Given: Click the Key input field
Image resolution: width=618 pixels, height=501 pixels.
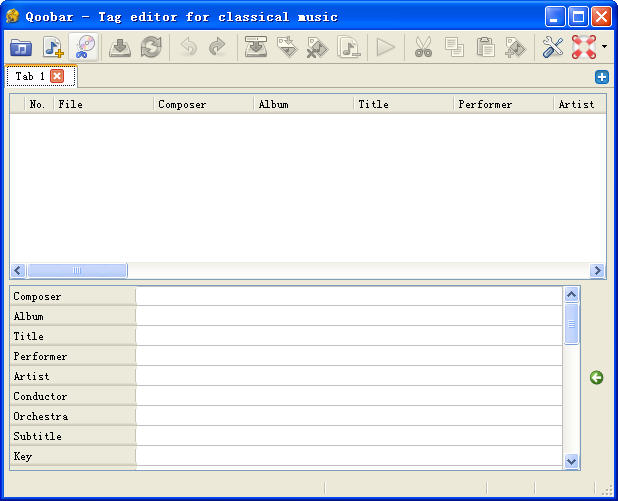Looking at the screenshot, I should coord(349,456).
